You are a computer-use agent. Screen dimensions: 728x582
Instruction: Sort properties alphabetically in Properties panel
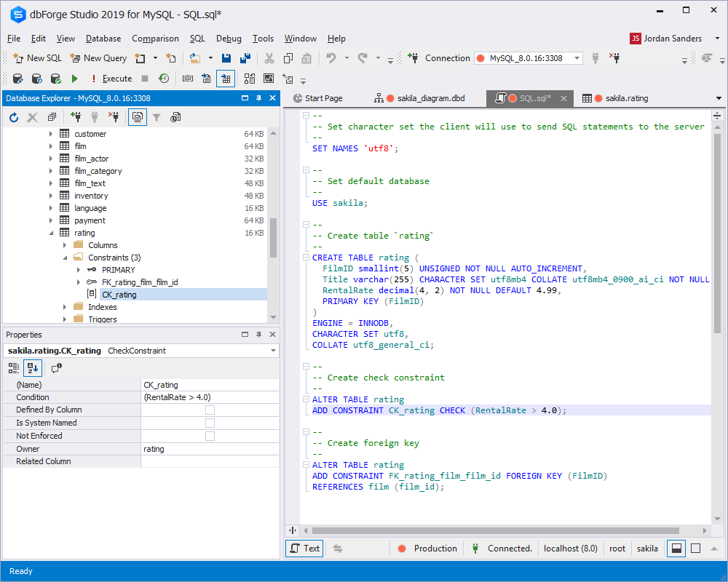(x=32, y=368)
